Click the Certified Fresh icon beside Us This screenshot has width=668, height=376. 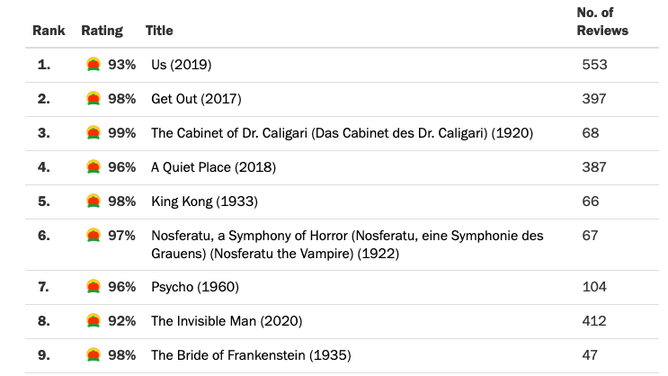coord(93,64)
